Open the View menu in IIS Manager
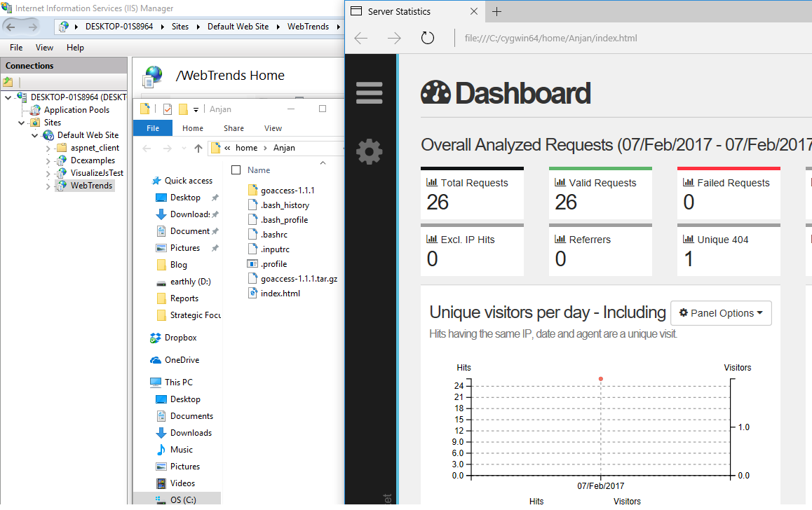Screen dimensions: 812x510 (x=44, y=47)
